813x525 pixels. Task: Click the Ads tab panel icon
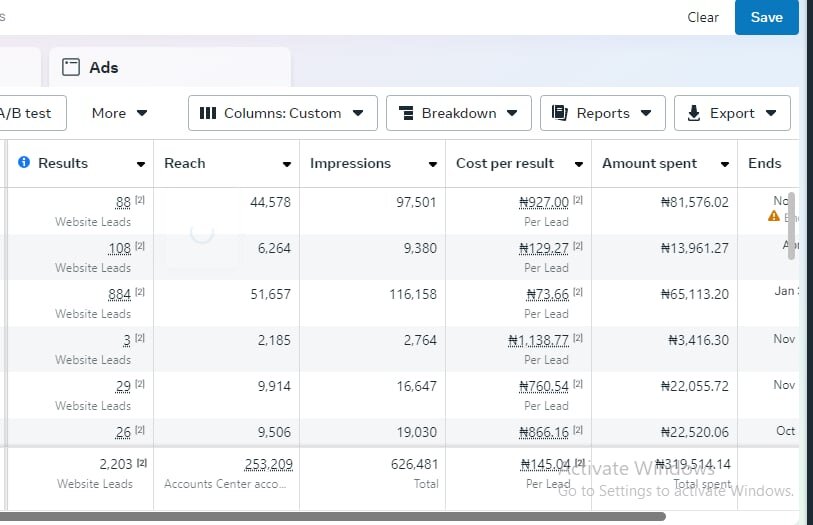[x=70, y=68]
